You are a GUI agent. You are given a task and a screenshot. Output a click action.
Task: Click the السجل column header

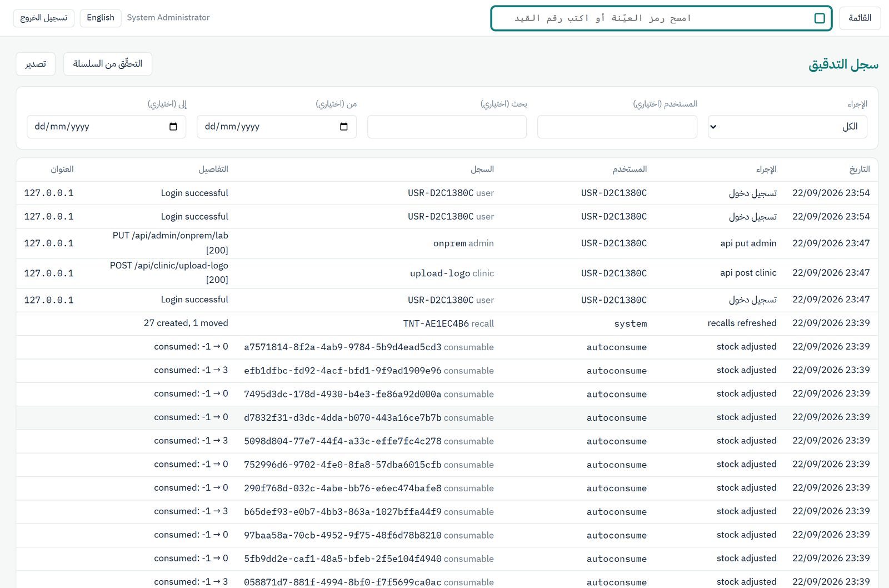pyautogui.click(x=482, y=169)
